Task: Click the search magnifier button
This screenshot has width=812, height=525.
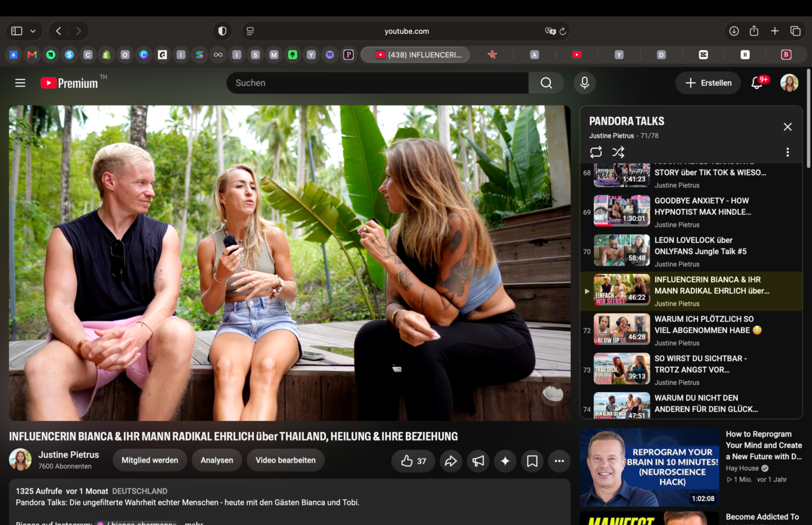Action: tap(546, 83)
